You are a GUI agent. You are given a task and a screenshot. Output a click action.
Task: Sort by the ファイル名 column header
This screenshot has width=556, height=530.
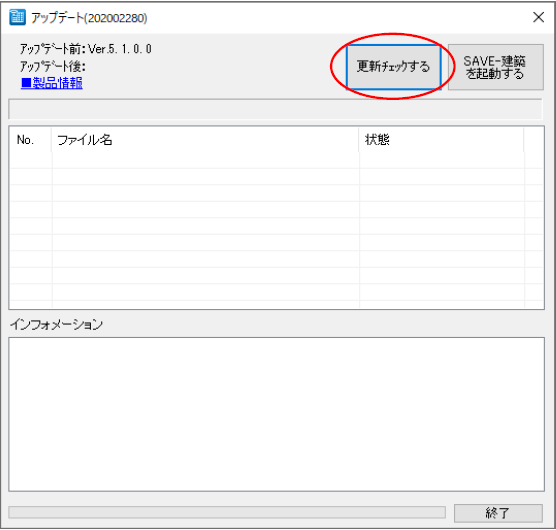click(x=205, y=140)
